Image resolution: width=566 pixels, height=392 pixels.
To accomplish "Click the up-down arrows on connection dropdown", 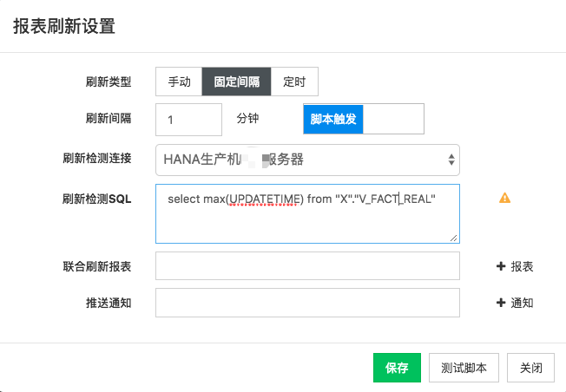I will [451, 160].
